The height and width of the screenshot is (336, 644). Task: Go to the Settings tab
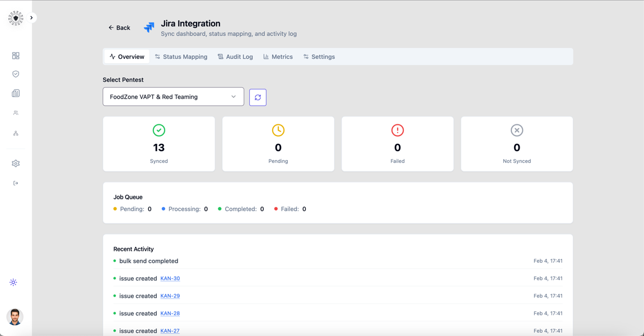click(x=319, y=57)
